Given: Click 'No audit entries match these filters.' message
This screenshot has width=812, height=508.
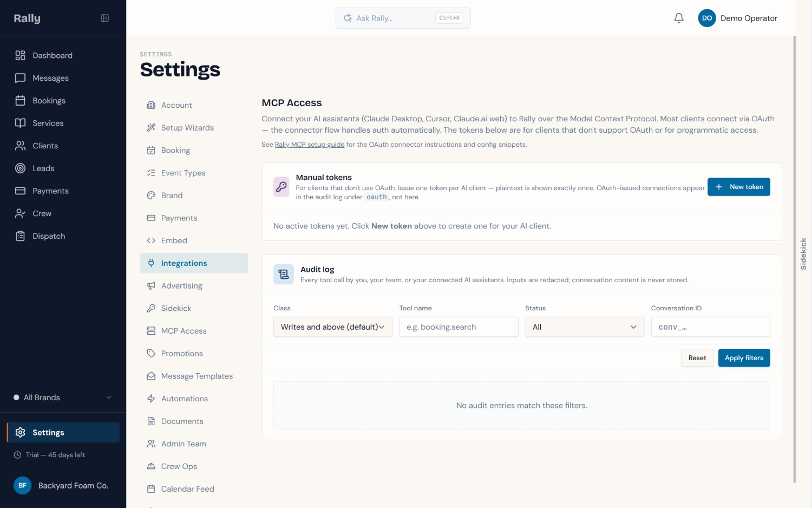Looking at the screenshot, I should [x=522, y=406].
